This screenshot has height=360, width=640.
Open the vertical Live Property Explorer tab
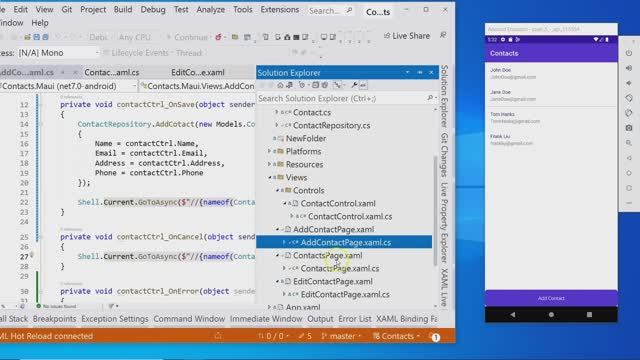coord(444,223)
